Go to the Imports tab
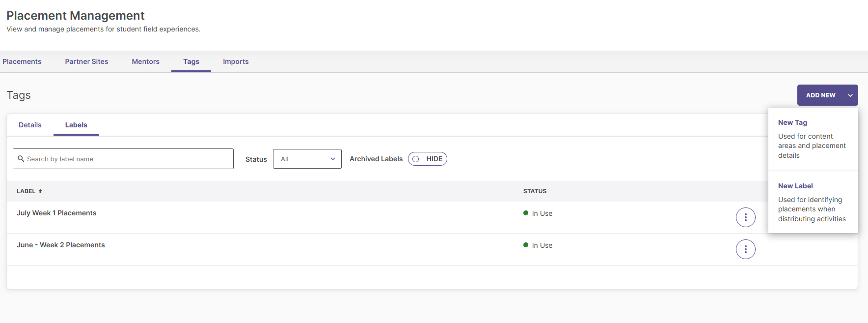The width and height of the screenshot is (868, 323). [236, 61]
